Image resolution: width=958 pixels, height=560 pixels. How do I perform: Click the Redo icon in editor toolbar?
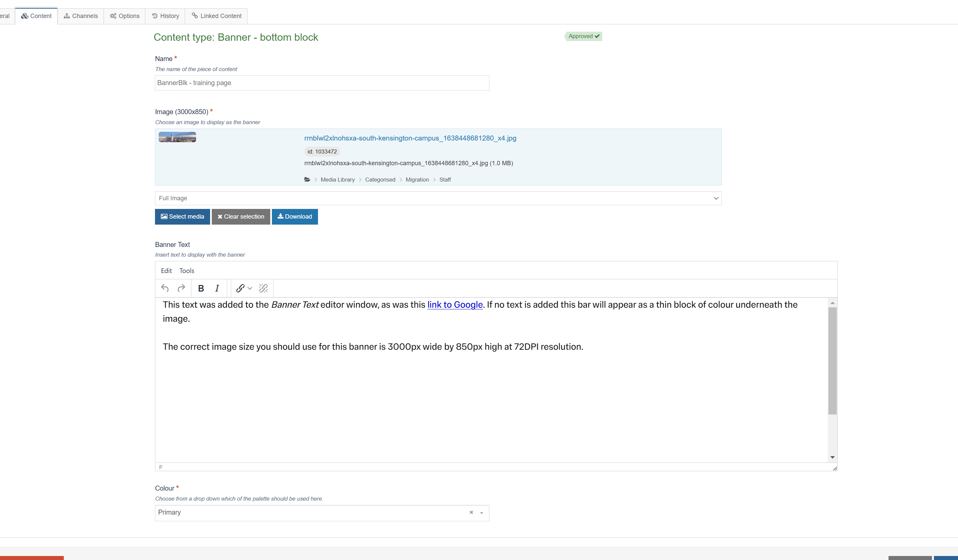(x=181, y=288)
